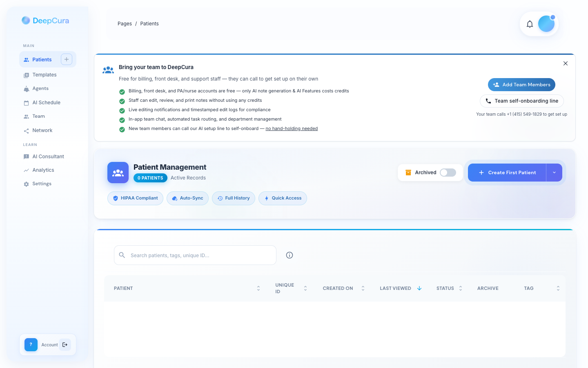Click Add Team Members button
The image size is (588, 368).
[x=521, y=85]
